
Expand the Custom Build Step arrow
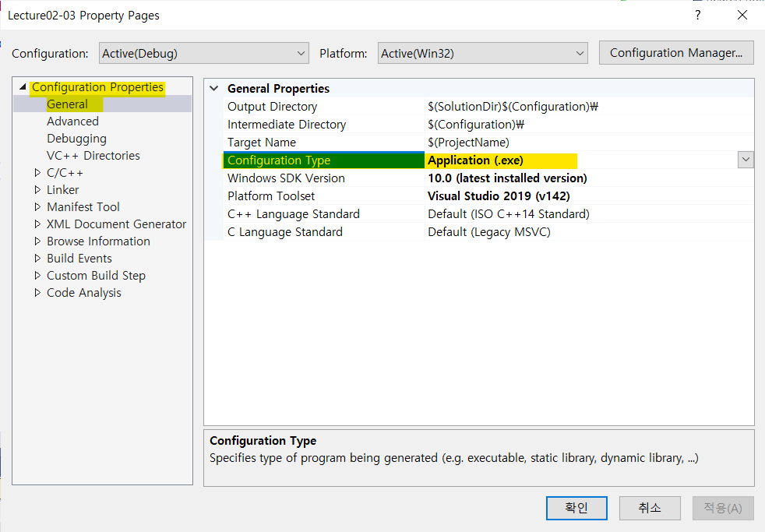pos(37,276)
